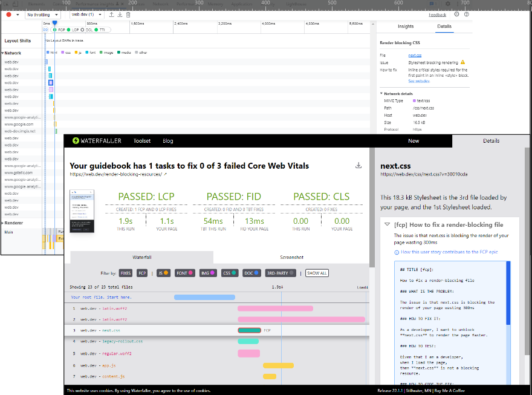The image size is (532, 395).
Task: Toggle the FCP marker in timeline legend
Action: tap(59, 30)
